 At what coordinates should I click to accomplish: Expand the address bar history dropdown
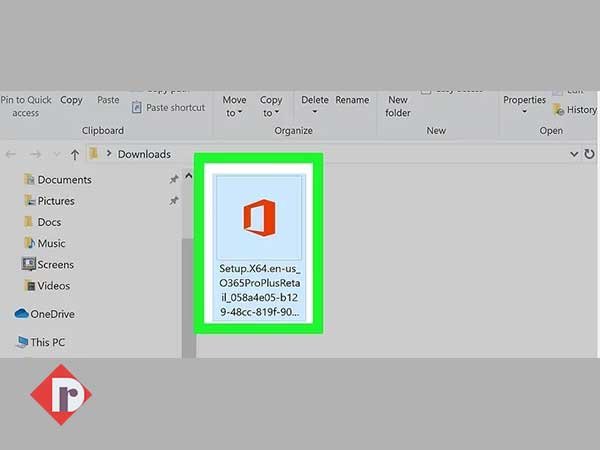[574, 154]
